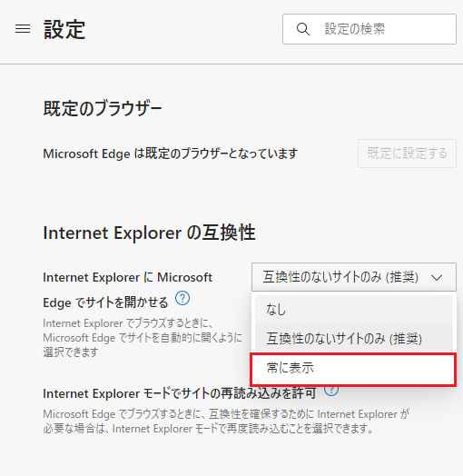463x476 pixels.
Task: Open the hamburger navigation menu
Action: [23, 29]
